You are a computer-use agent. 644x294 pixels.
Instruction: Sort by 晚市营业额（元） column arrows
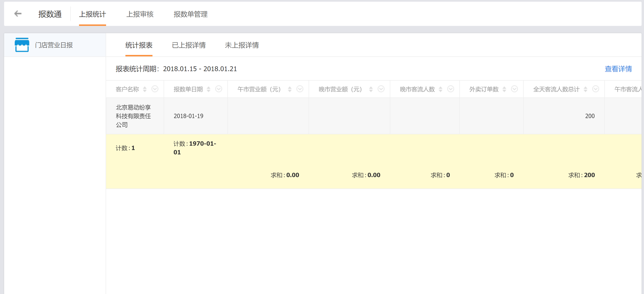tap(371, 89)
